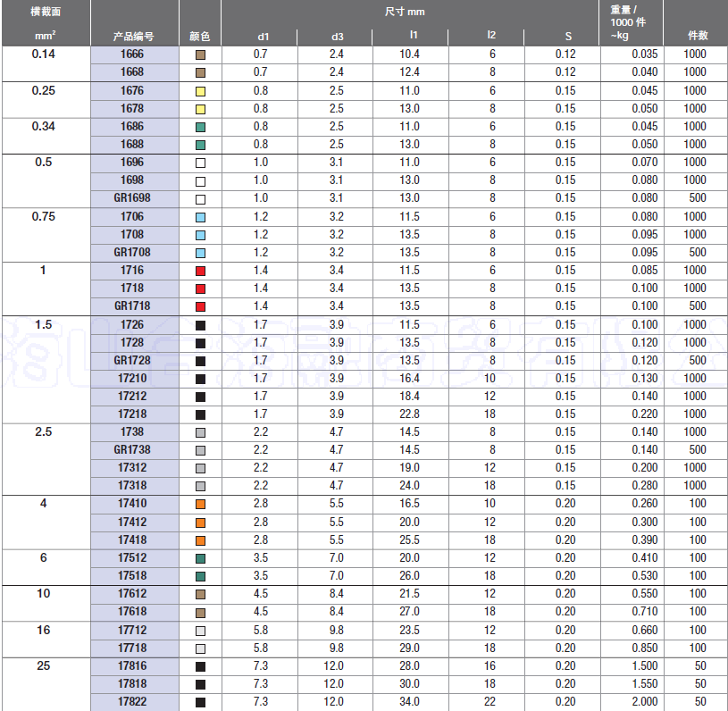Viewport: 728px width, 711px height.
Task: Click the white swatch for GR1698
Action: coord(200,198)
